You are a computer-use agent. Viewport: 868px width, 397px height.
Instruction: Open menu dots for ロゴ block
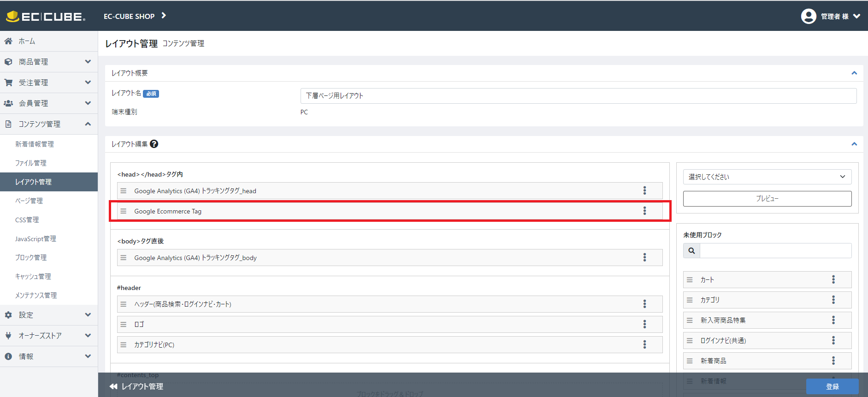[644, 324]
